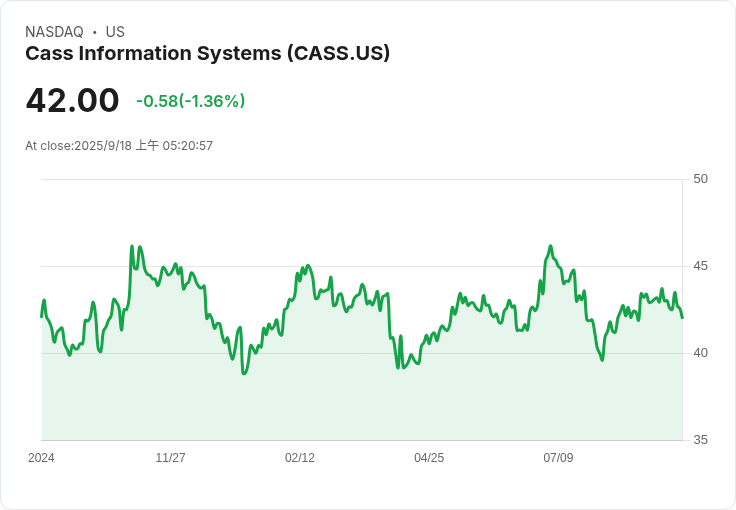Select the 04/25 x-axis date label
The height and width of the screenshot is (510, 736).
coord(429,458)
